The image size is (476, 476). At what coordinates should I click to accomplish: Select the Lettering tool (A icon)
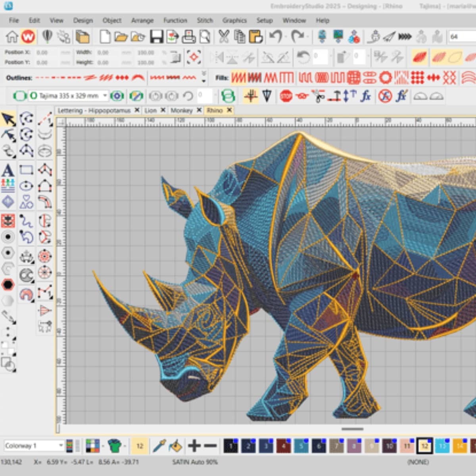tap(8, 170)
